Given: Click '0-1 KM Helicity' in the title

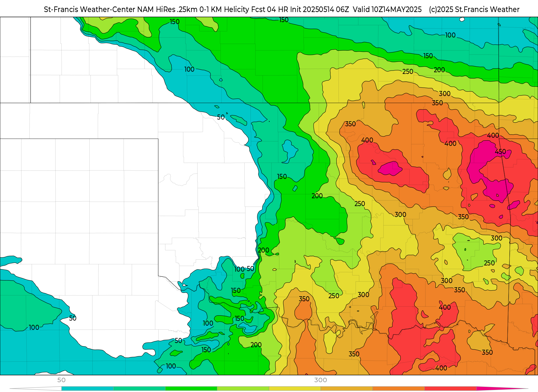Looking at the screenshot, I should tap(224, 10).
